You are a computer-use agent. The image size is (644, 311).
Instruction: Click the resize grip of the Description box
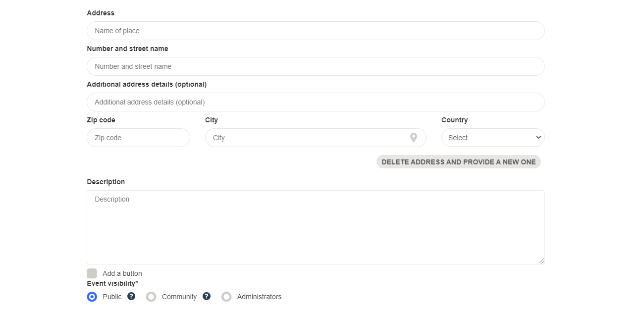[x=542, y=261]
